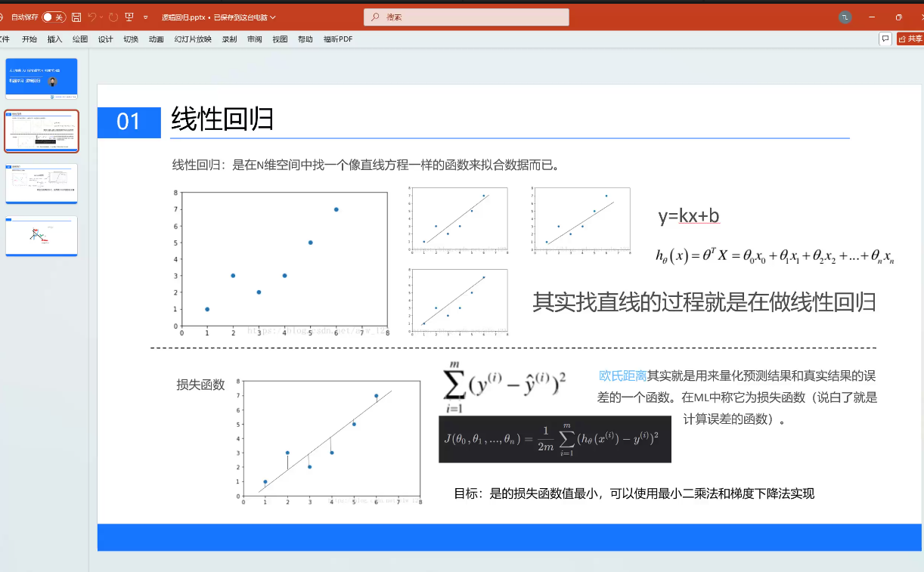Open Customize Quick Access Toolbar dropdown
This screenshot has height=572, width=924.
tap(146, 17)
